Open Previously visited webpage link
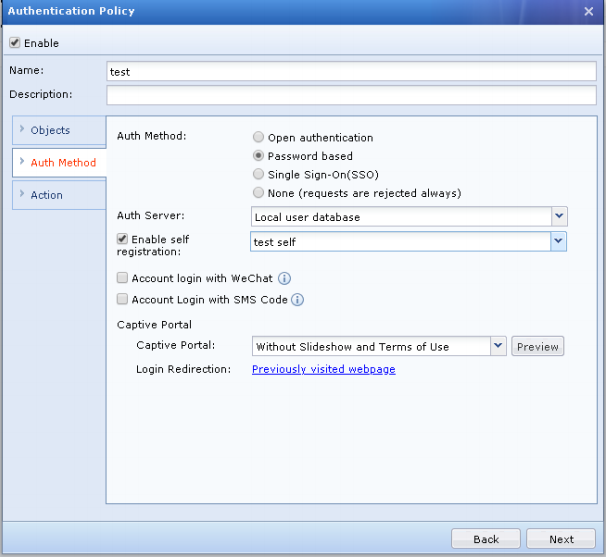The image size is (607, 559). click(x=324, y=369)
